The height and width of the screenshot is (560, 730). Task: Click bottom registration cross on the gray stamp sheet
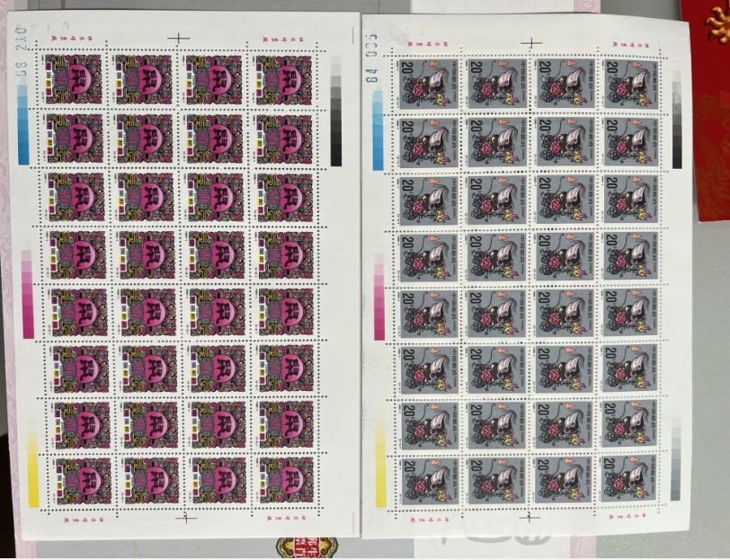click(x=529, y=517)
